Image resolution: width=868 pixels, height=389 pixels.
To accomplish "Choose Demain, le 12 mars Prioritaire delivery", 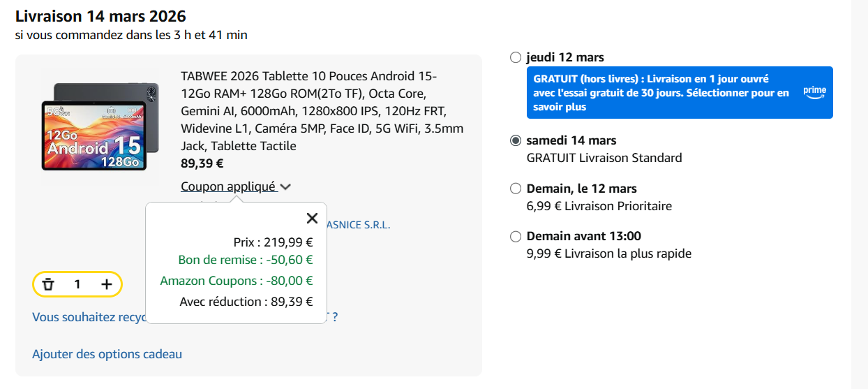I will click(x=516, y=189).
